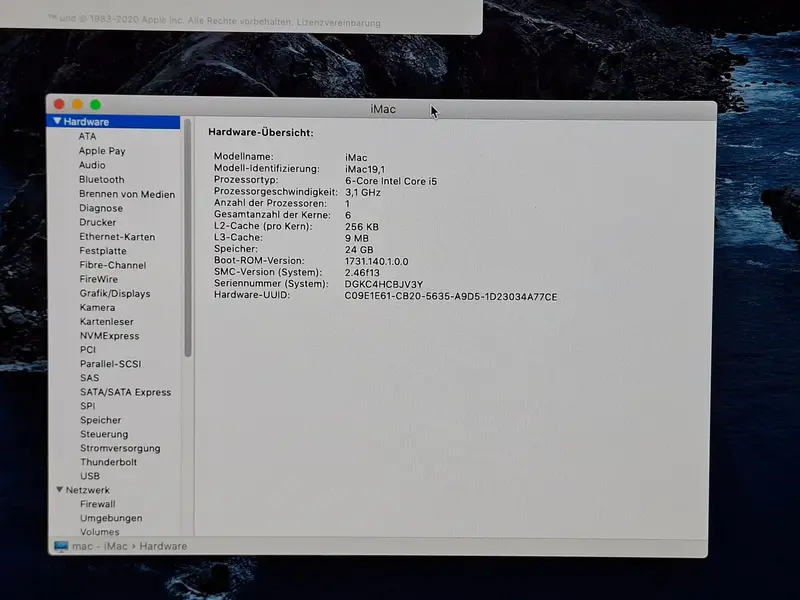Click Boot-ROM version 1731.140.1.0.0
Viewport: 800px width, 600px height.
(x=377, y=261)
